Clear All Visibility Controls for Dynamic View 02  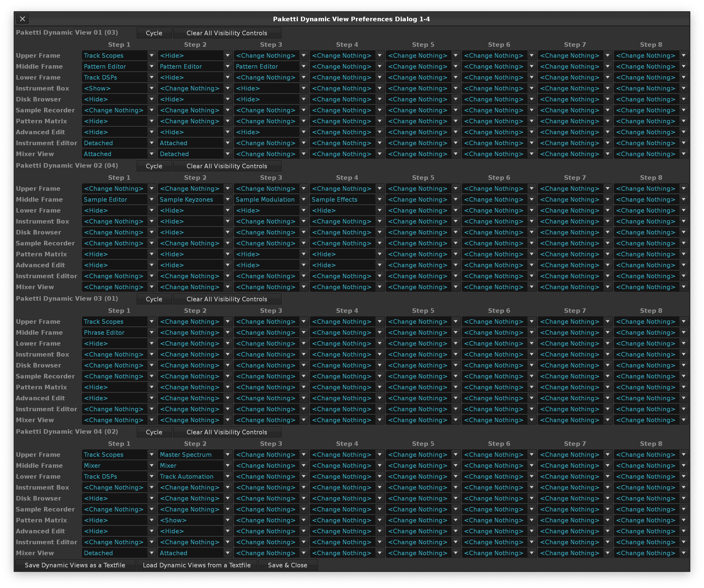click(227, 166)
